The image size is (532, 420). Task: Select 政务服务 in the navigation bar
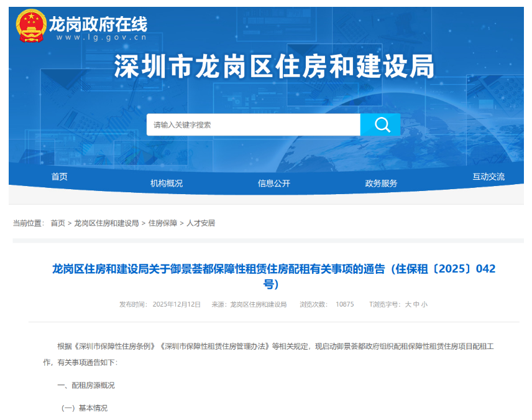381,183
